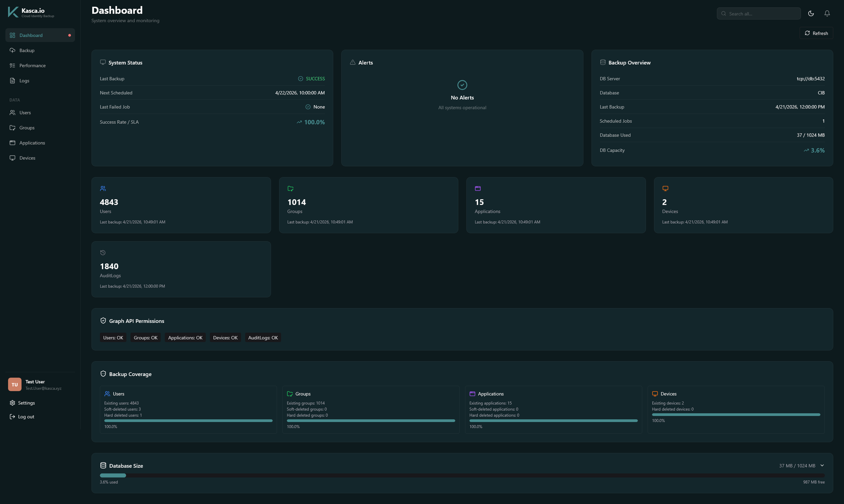Click the blue users icon above 4843

point(103,189)
